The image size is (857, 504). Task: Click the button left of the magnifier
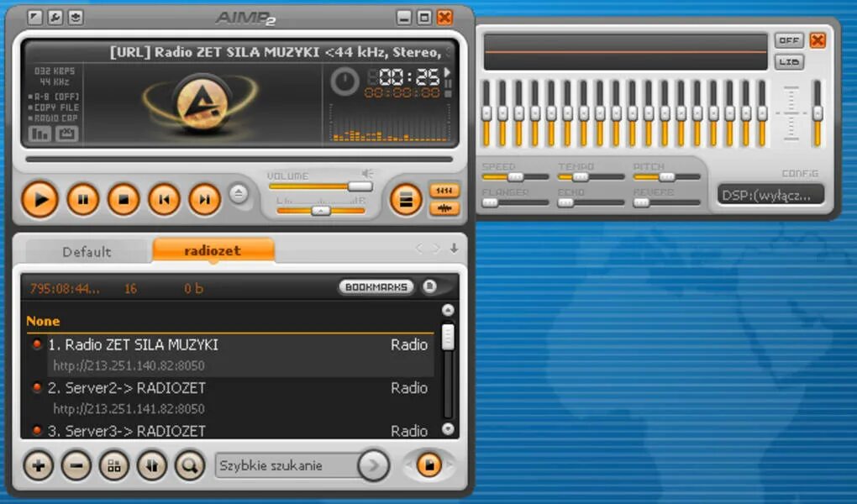pos(151,465)
